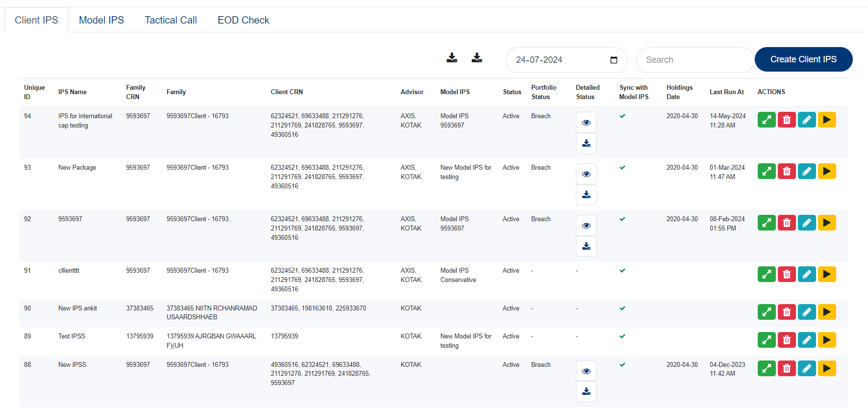The image size is (868, 412).
Task: View detailed status eye for row 92
Action: click(x=586, y=226)
